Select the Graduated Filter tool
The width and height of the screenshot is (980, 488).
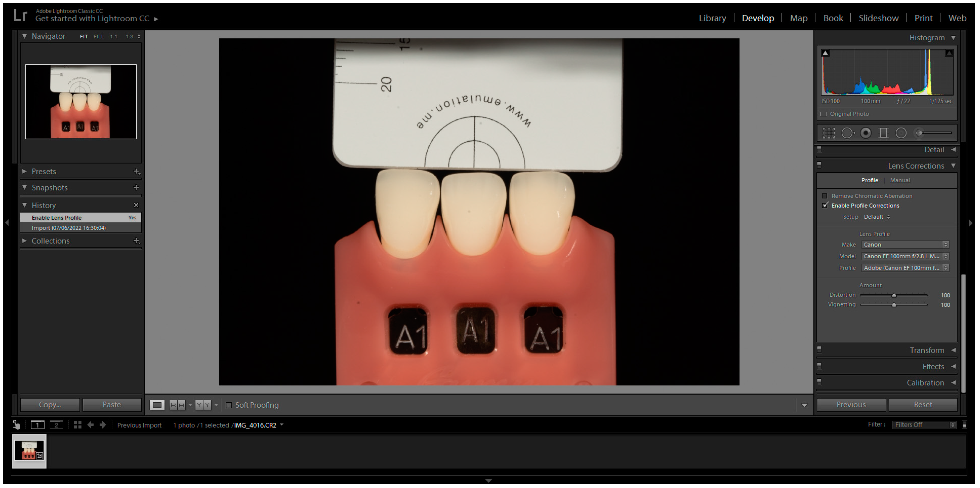883,133
